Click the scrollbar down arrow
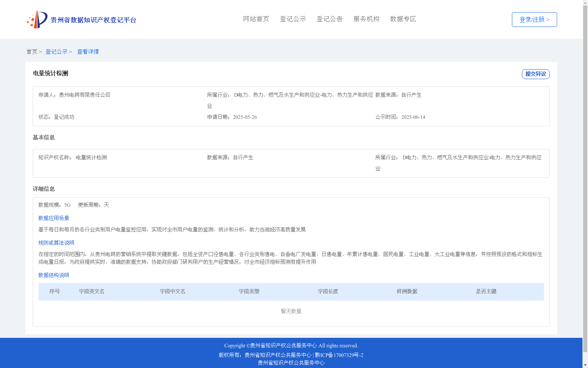Image resolution: width=588 pixels, height=368 pixels. 585,365
